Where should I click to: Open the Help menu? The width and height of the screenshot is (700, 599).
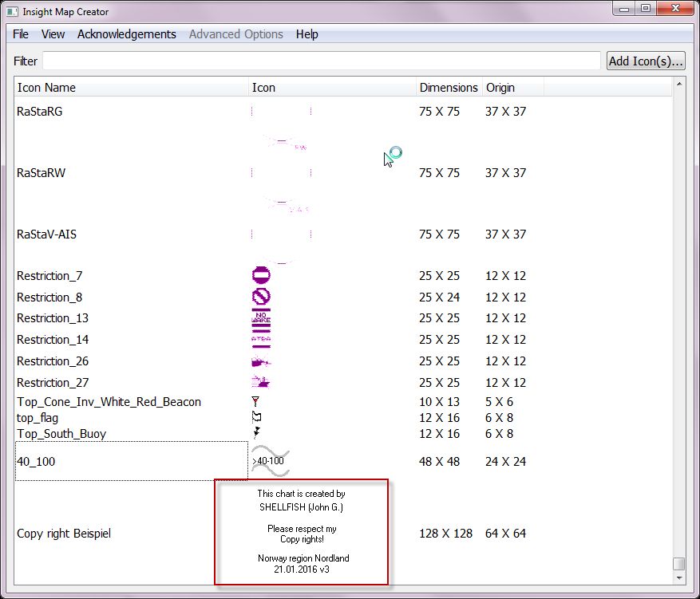[306, 34]
